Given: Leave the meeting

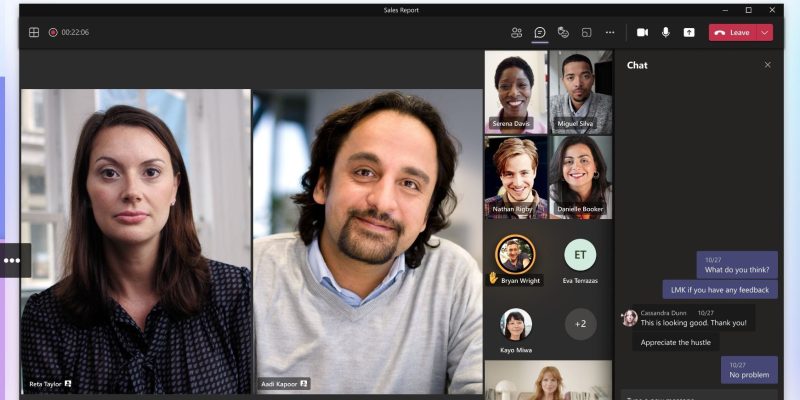Looking at the screenshot, I should (x=733, y=32).
